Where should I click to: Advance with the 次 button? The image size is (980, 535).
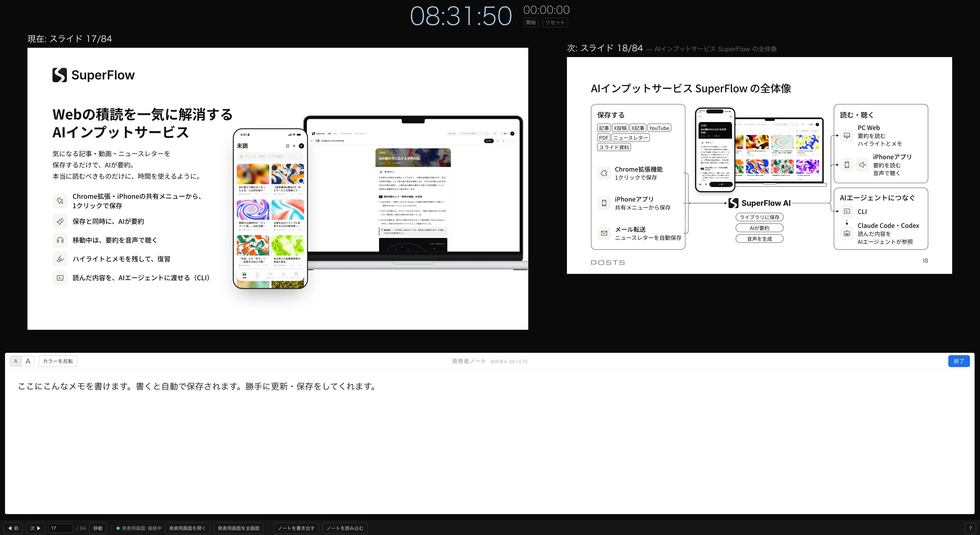35,528
